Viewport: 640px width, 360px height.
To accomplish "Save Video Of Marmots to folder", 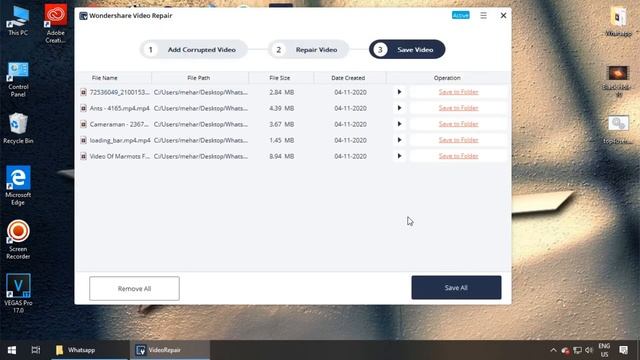I will pyautogui.click(x=458, y=156).
